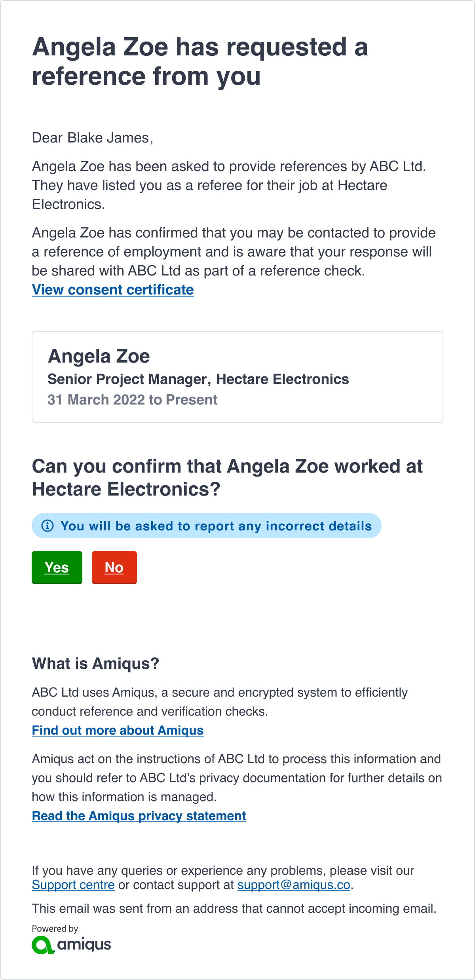Click the 31 March 2022 to Present dates
The image size is (475, 980).
coord(133,400)
